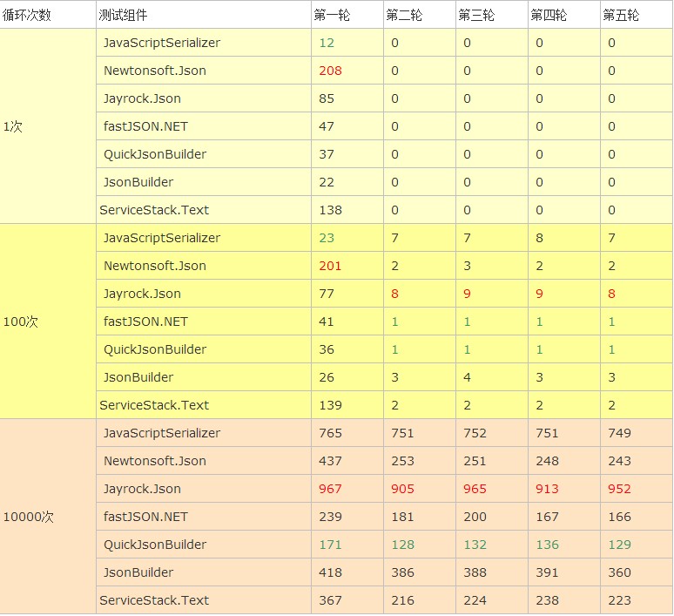Click red value 913 in fourth round
Screen dimensions: 674x616
click(x=547, y=489)
